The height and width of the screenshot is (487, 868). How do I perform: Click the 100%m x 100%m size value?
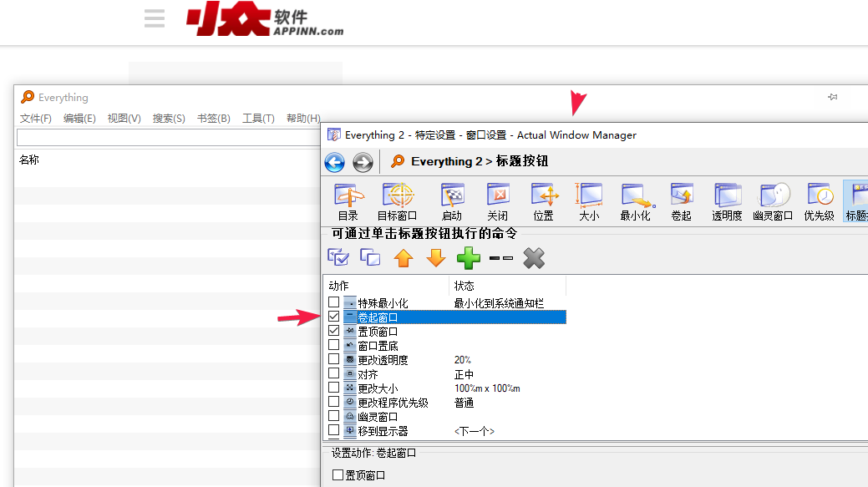(x=487, y=388)
